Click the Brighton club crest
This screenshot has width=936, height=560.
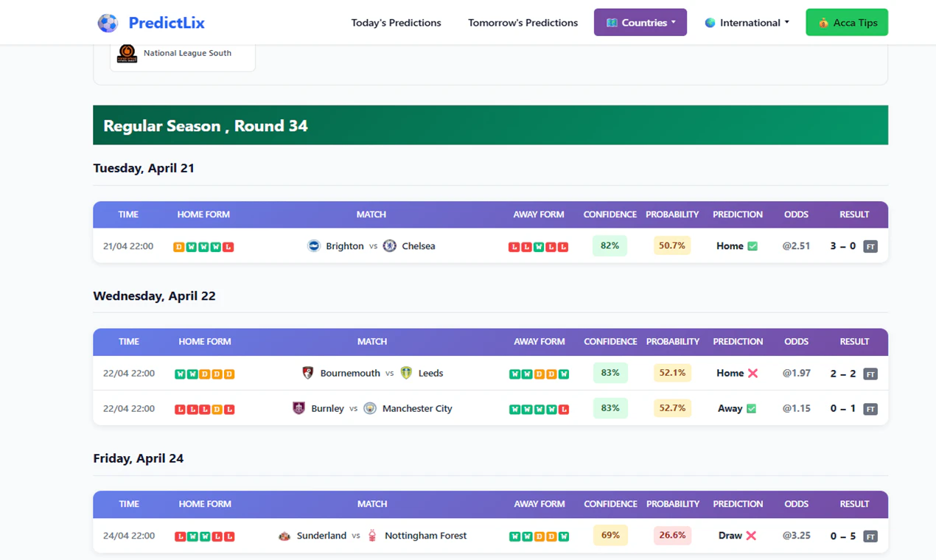coord(314,246)
